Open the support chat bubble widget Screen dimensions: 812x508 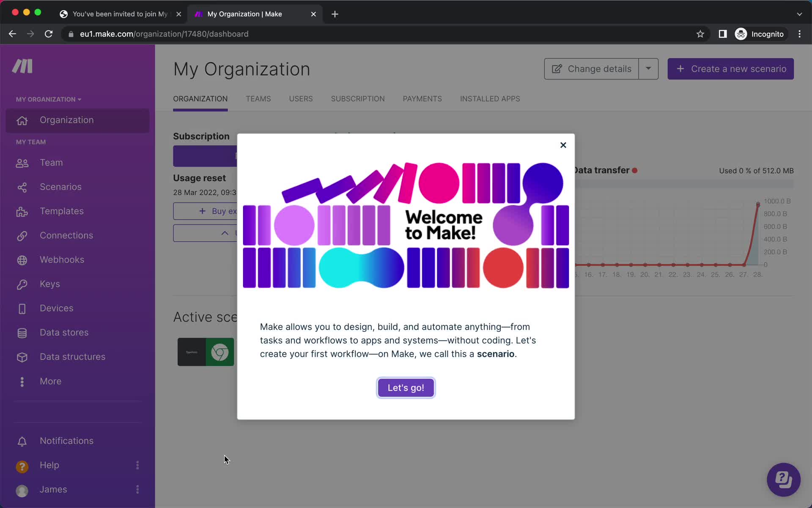pyautogui.click(x=783, y=479)
